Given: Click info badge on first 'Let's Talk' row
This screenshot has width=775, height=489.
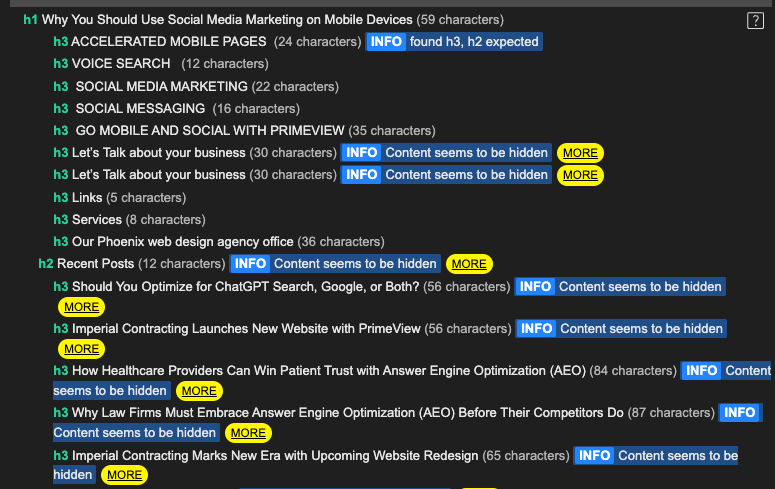Looking at the screenshot, I should [x=446, y=153].
